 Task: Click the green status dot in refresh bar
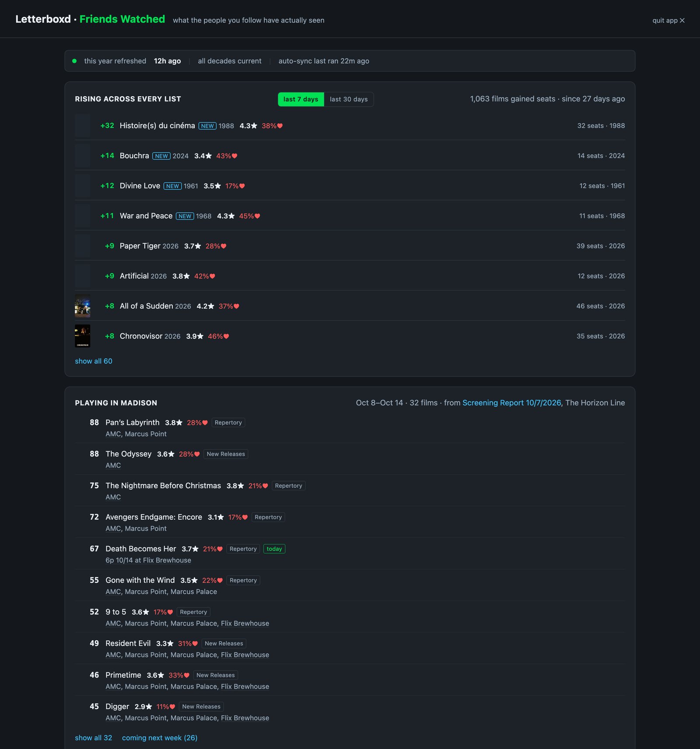point(74,61)
